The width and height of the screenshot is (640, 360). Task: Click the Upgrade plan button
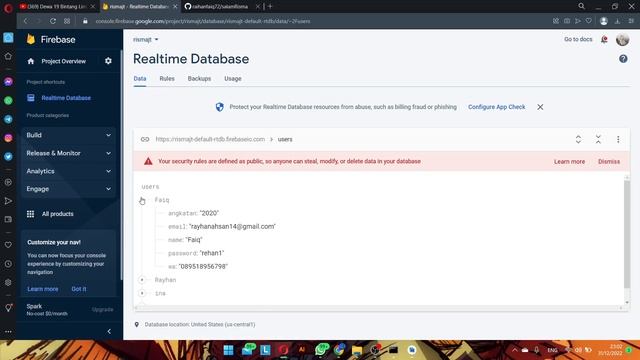pos(102,309)
